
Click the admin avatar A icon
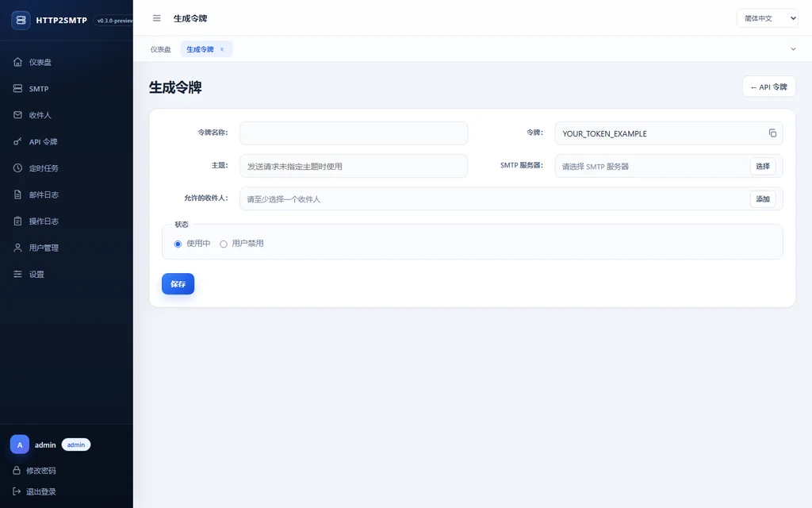coord(20,444)
